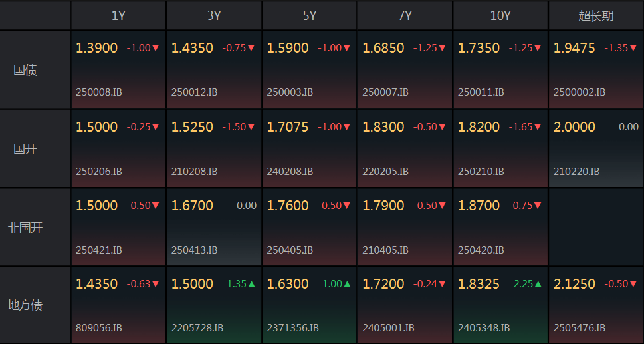Click the red down arrow beside 210208.IB
644x344 pixels.
tap(252, 127)
